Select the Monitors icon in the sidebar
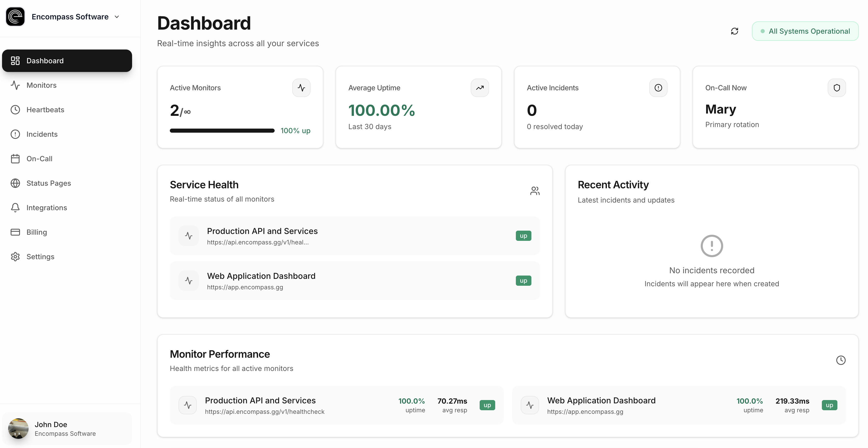This screenshot has width=868, height=448. tap(16, 85)
